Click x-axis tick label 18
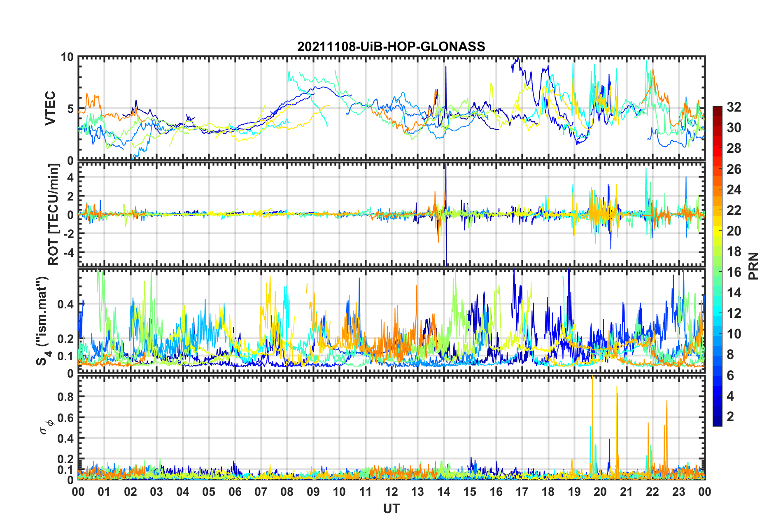 click(x=548, y=492)
